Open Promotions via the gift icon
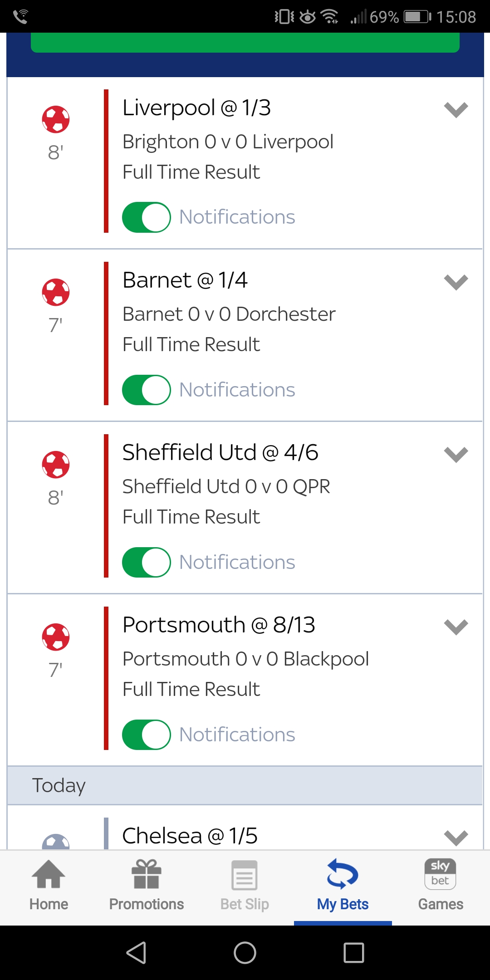The height and width of the screenshot is (980, 490). [146, 874]
